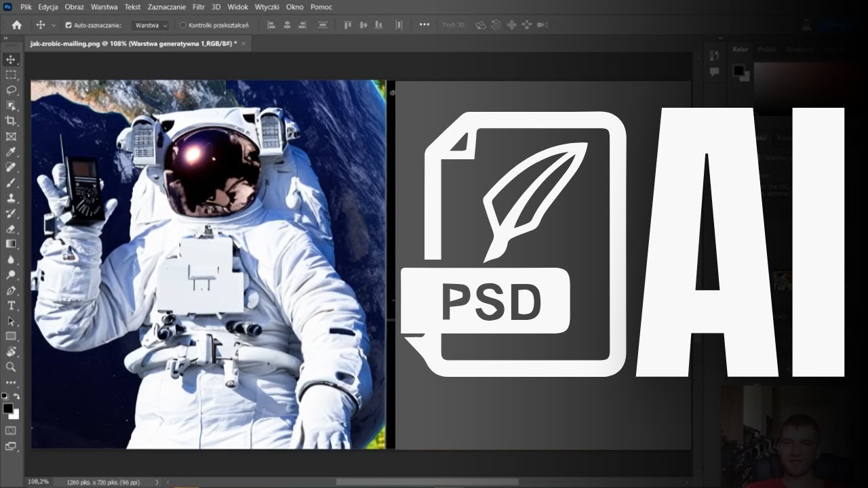Open the Widok menu
Screen dimensions: 868x488
click(x=238, y=7)
